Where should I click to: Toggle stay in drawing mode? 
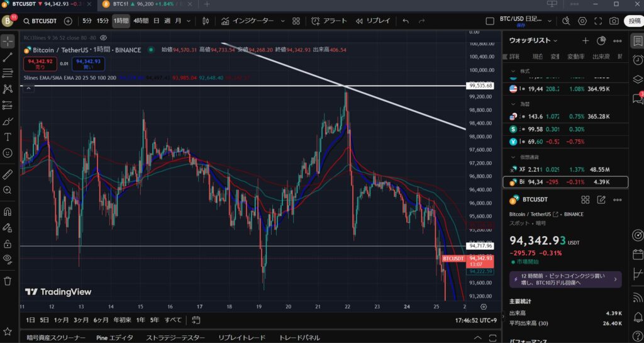coord(8,228)
